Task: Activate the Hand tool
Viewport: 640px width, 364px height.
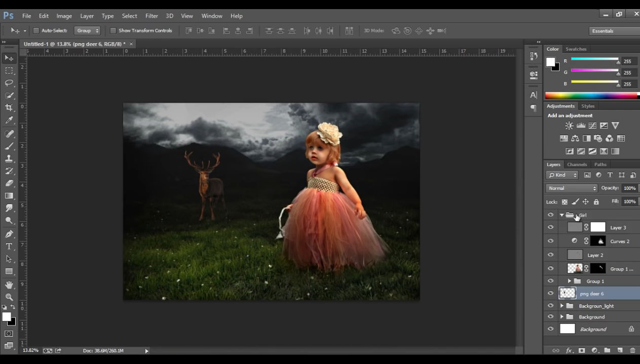Action: [9, 285]
